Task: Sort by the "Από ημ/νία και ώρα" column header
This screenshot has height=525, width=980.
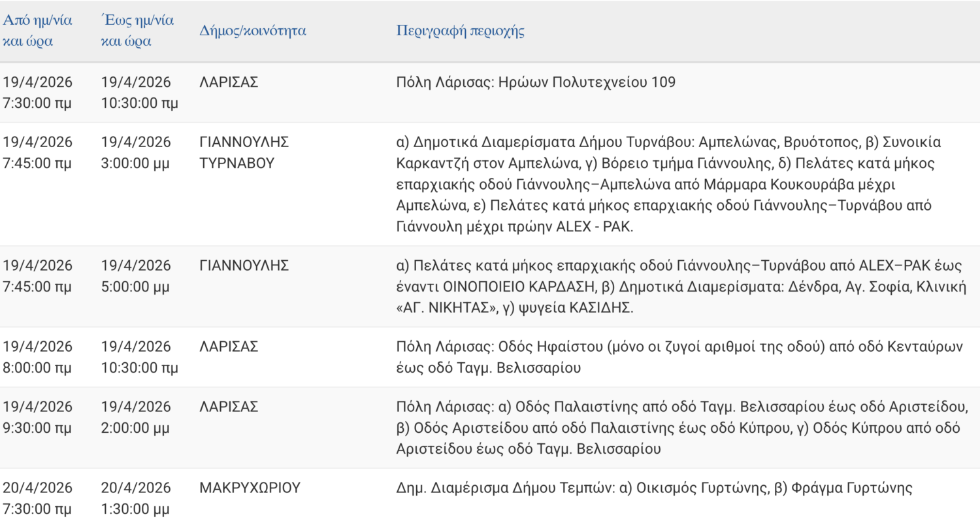Action: [38, 30]
